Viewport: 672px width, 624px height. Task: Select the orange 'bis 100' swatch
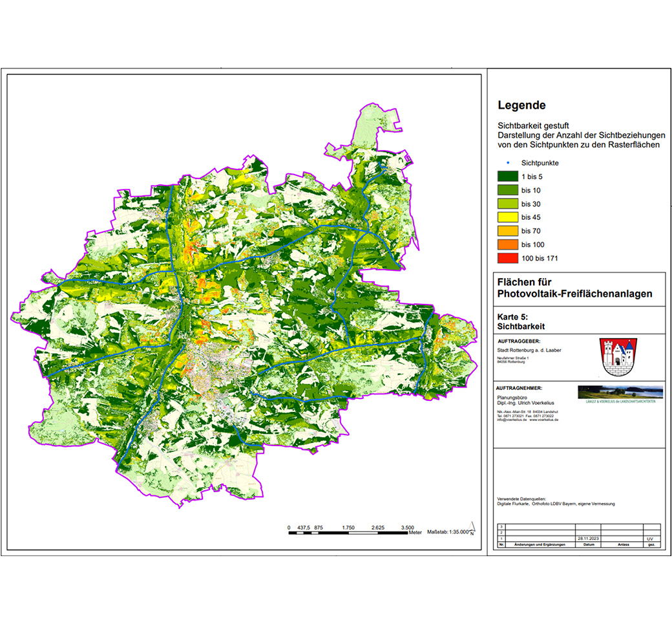point(508,244)
